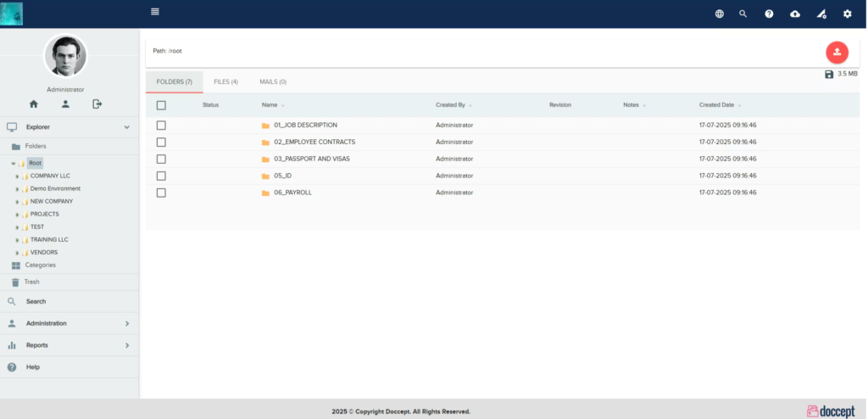Click the magnifier icon in top bar
This screenshot has height=419, width=868.
(x=743, y=14)
